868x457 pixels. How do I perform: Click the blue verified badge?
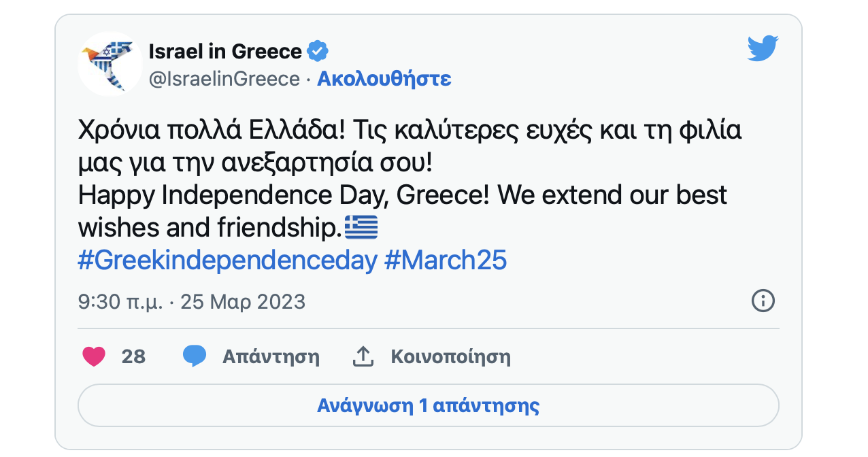click(318, 51)
